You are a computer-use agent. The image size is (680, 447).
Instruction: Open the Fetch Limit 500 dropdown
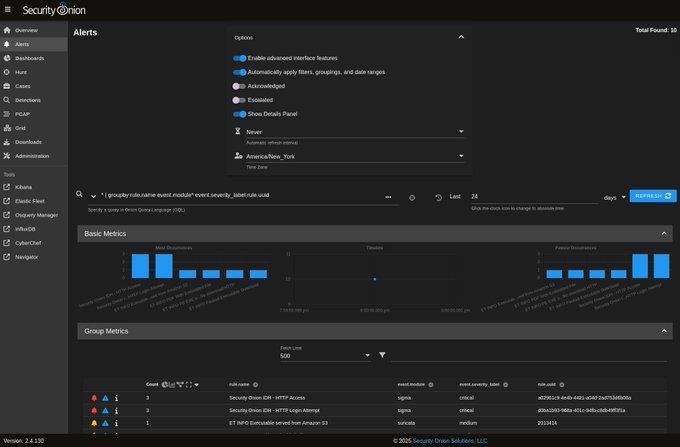tap(325, 356)
